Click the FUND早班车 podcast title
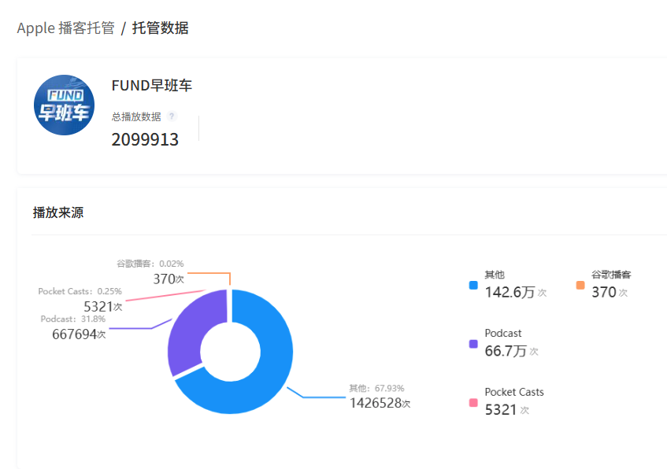 [152, 85]
